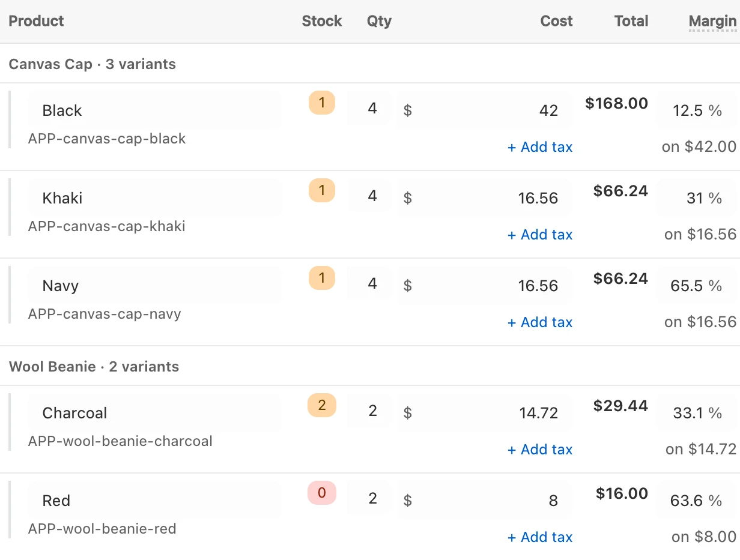
Task: Click the $168.00 total value
Action: click(x=617, y=104)
